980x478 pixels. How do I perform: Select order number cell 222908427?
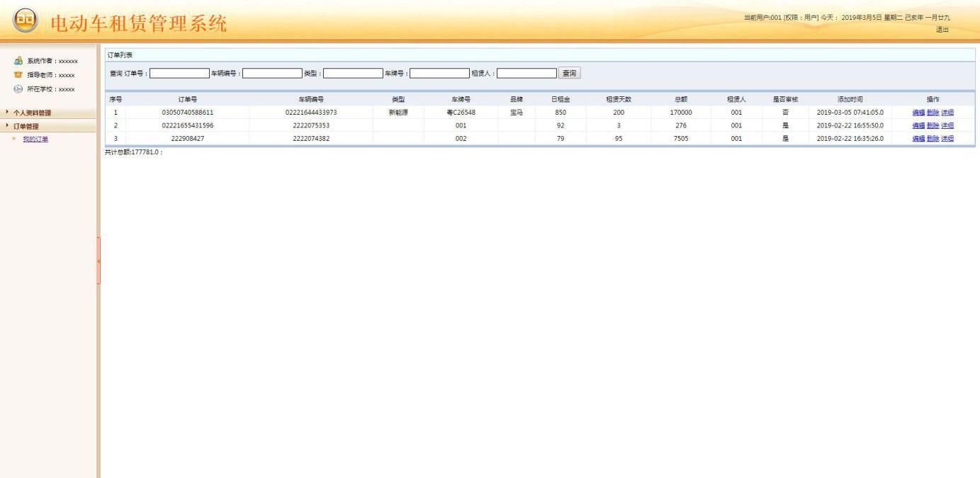point(188,139)
